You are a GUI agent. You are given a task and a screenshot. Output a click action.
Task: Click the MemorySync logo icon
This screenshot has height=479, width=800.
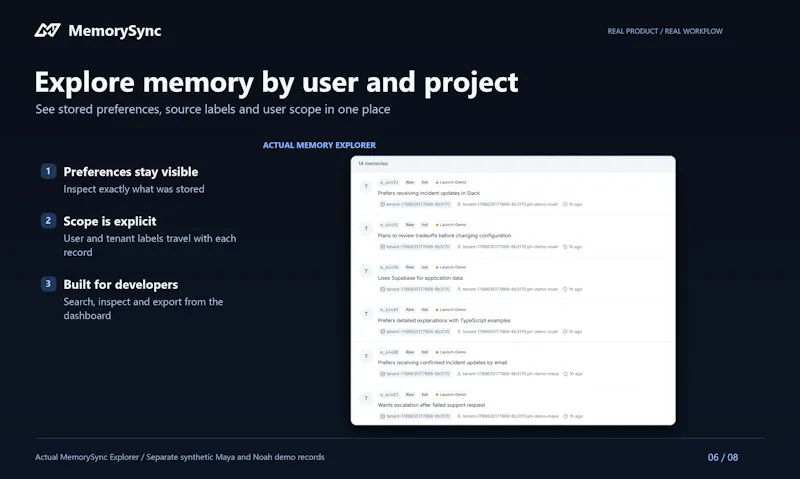pos(47,31)
